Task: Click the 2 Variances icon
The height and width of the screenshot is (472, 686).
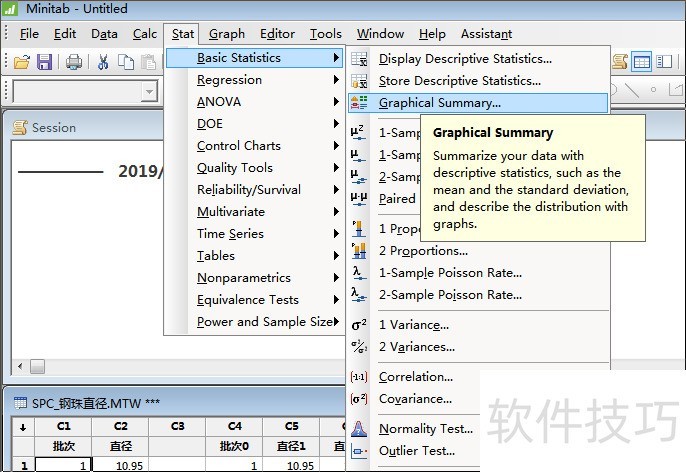Action: click(x=359, y=346)
